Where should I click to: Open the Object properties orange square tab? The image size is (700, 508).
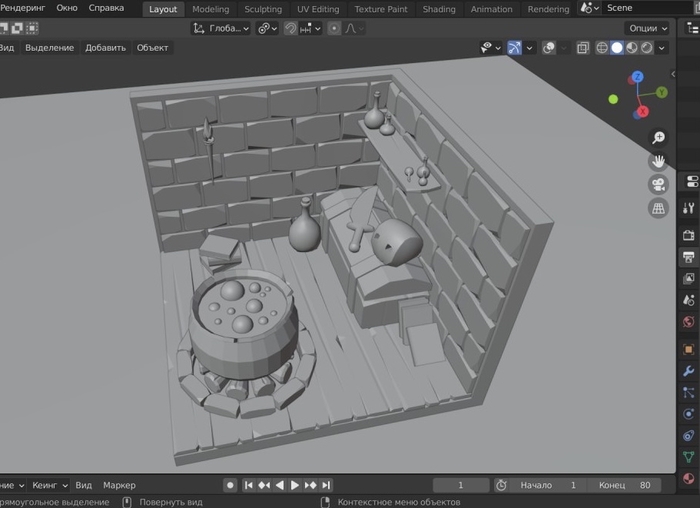pos(688,349)
